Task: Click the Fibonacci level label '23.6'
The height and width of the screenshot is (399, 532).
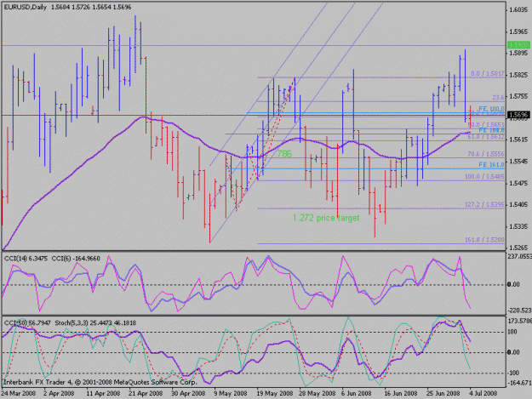Action: tap(498, 97)
